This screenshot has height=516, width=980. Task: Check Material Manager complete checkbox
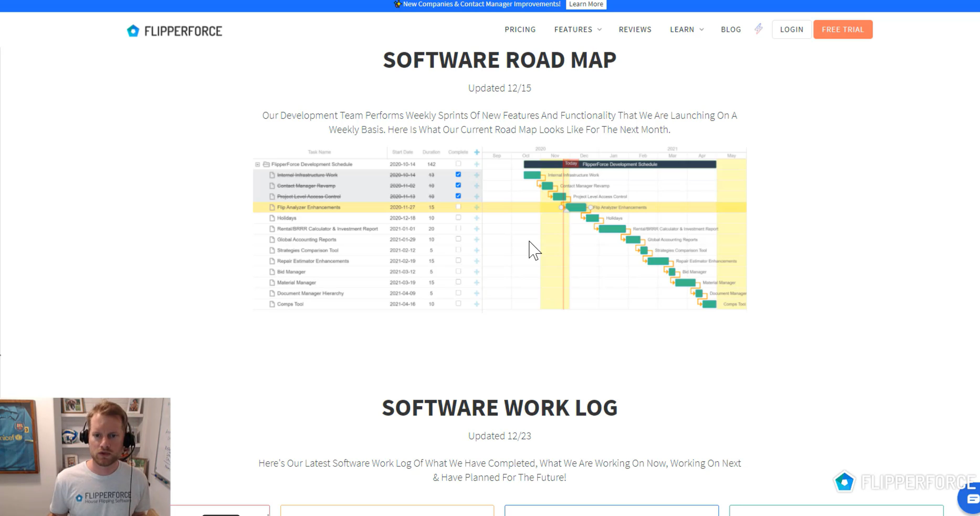click(x=458, y=282)
